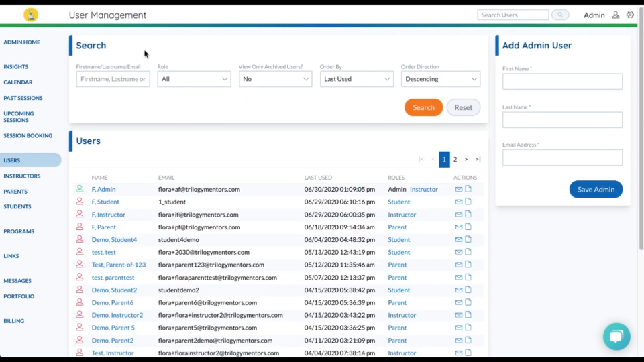Open Portfolio in sidebar
644x362 pixels.
[19, 296]
